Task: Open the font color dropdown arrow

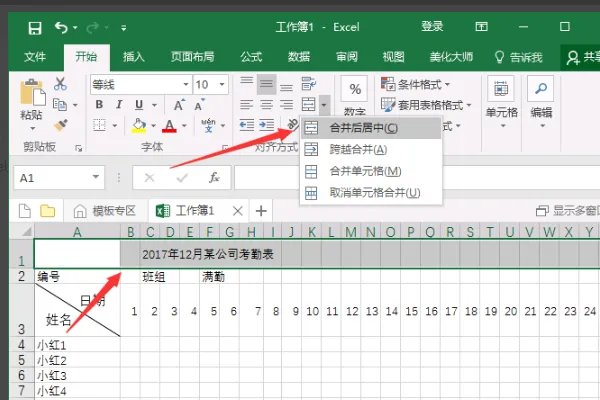Action: click(184, 125)
